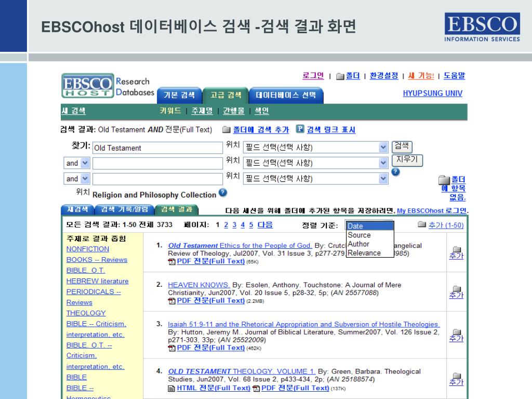Screen dimensions: 532x399
Task: Click My EBSCOhost 로그인 link
Action: click(432, 211)
